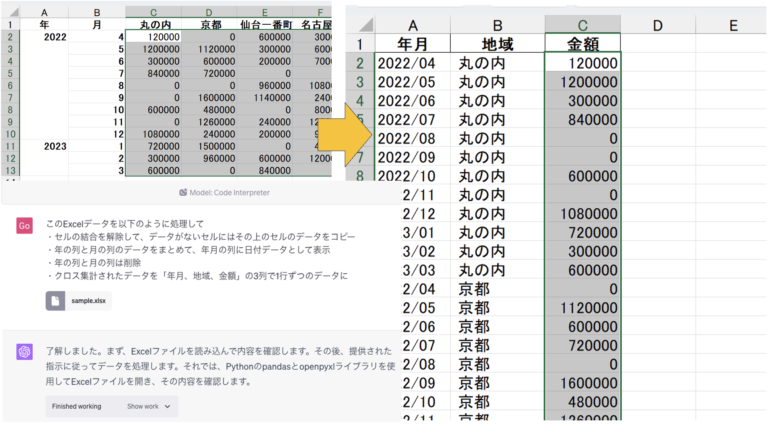Click the sample.xlsx file attachment icon
The image size is (768, 425).
pyautogui.click(x=57, y=300)
